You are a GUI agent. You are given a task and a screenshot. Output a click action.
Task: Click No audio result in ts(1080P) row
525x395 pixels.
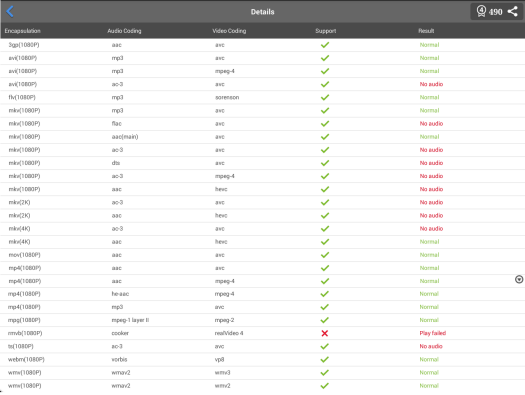[x=431, y=346]
